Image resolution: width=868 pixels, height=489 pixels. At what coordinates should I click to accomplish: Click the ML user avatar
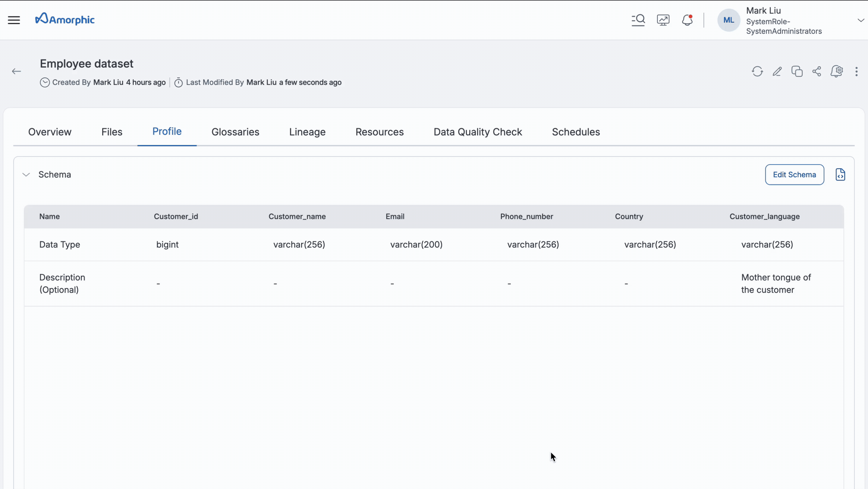(728, 20)
